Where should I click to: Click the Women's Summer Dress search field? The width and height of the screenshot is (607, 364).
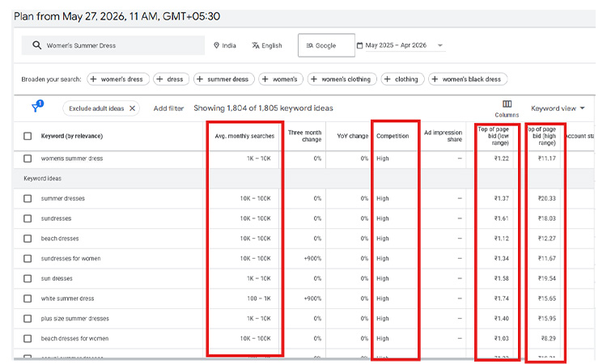pyautogui.click(x=113, y=45)
